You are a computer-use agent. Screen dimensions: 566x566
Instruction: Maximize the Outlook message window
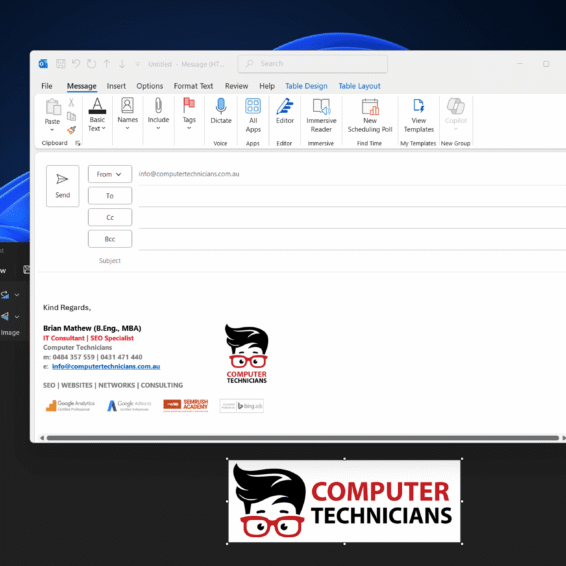546,64
